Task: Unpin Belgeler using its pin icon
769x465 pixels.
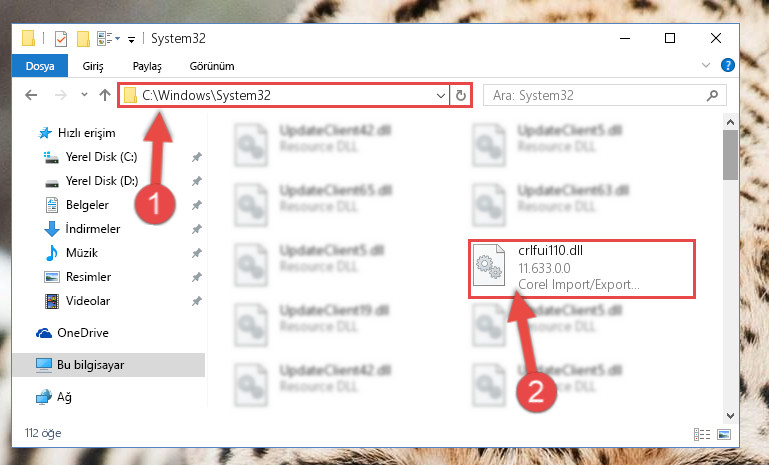Action: click(197, 205)
